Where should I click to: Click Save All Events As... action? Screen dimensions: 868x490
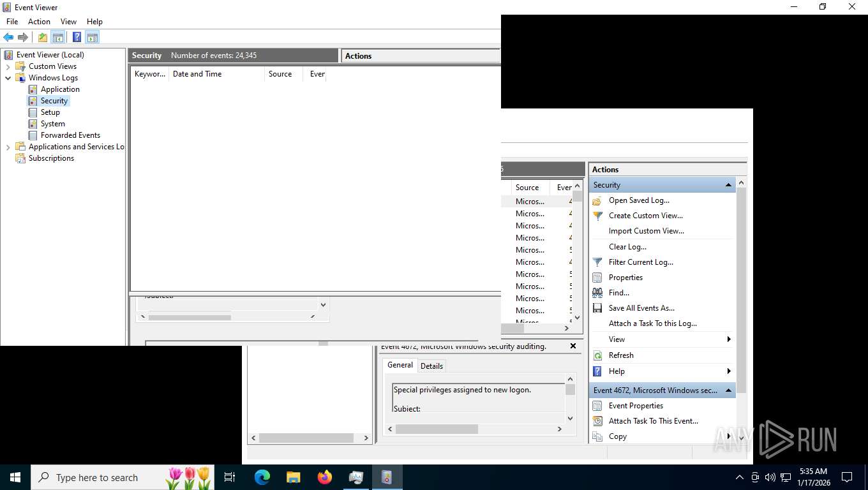pyautogui.click(x=641, y=308)
